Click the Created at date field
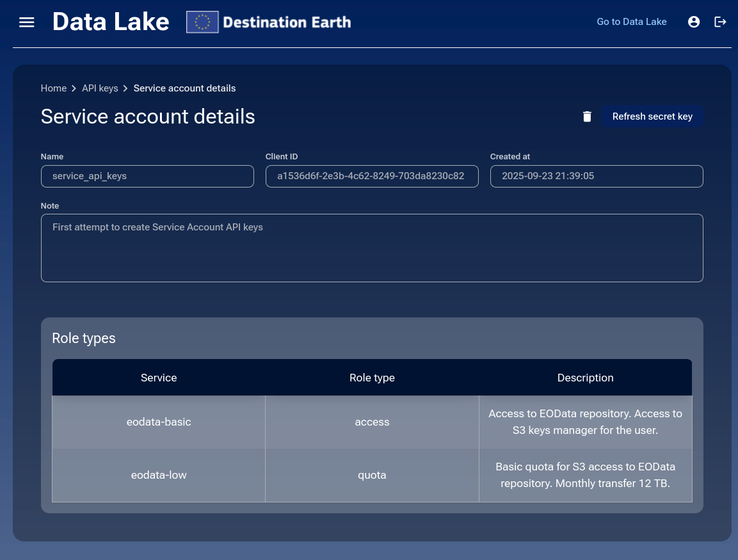738x560 pixels. tap(596, 176)
